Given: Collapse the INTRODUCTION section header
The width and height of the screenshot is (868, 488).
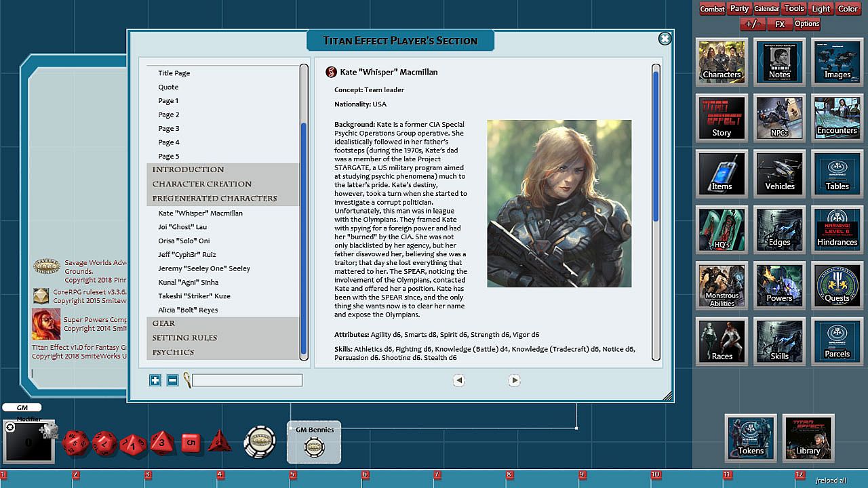Looking at the screenshot, I should pos(222,169).
